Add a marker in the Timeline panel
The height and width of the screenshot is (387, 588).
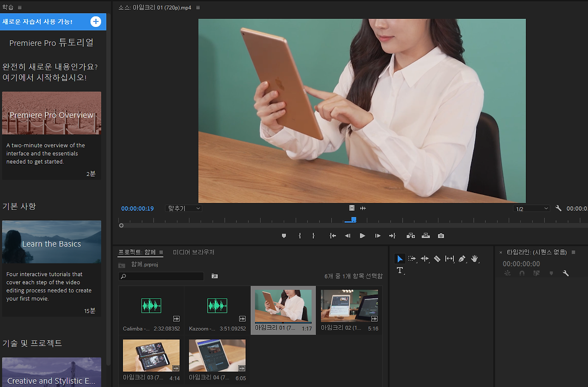(551, 273)
